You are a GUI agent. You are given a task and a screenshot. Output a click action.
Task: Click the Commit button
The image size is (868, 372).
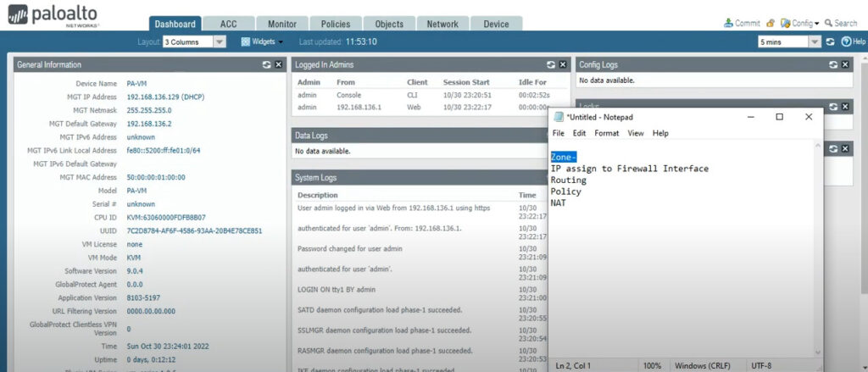pos(742,23)
